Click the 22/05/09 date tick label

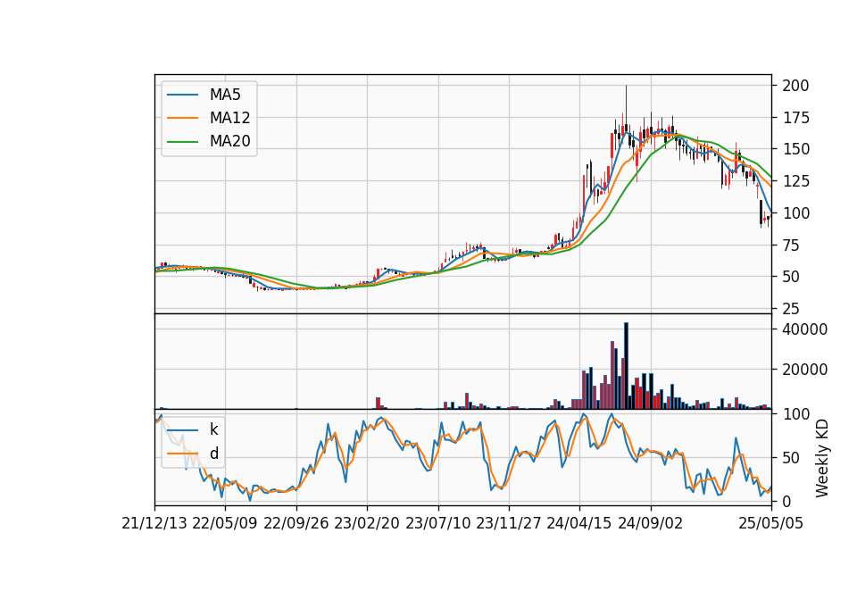[x=225, y=523]
